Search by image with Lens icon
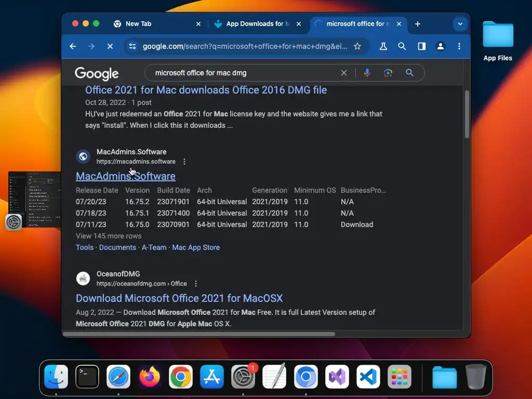This screenshot has height=399, width=532. [x=388, y=73]
